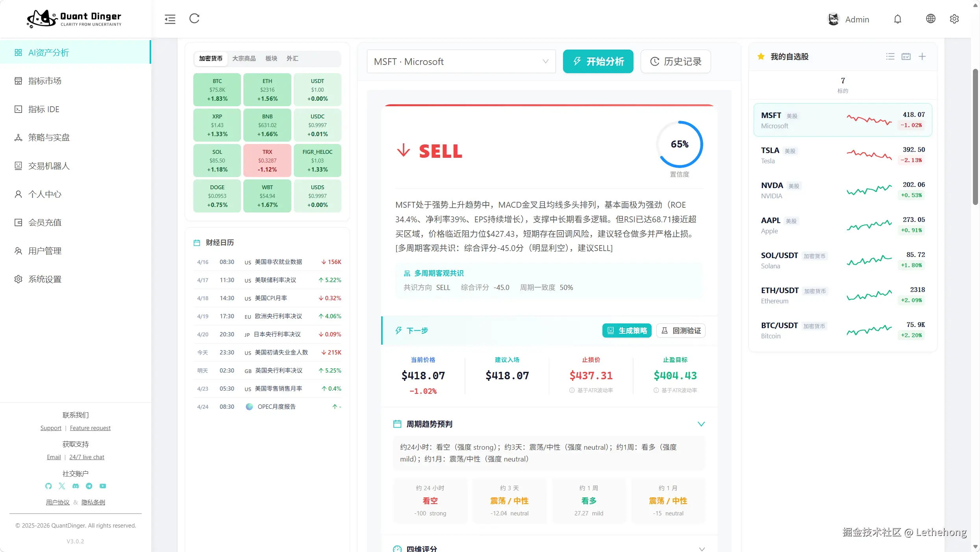Open the Telegram social icon

pos(89,486)
